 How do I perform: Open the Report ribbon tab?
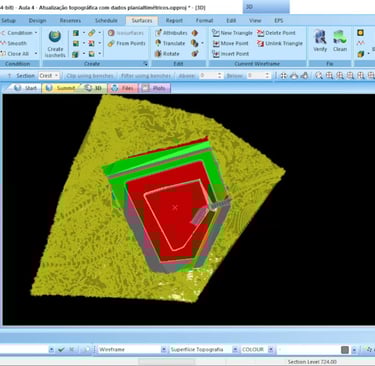[174, 20]
